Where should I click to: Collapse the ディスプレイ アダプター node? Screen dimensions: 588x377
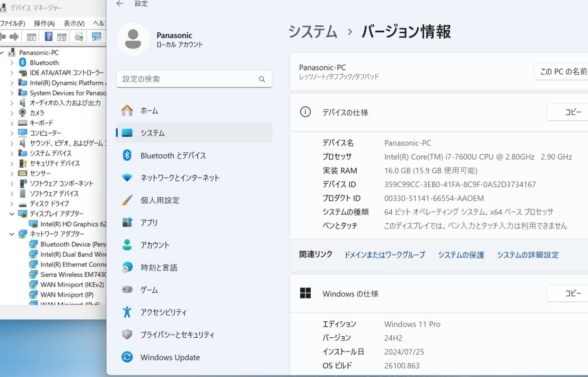12,214
